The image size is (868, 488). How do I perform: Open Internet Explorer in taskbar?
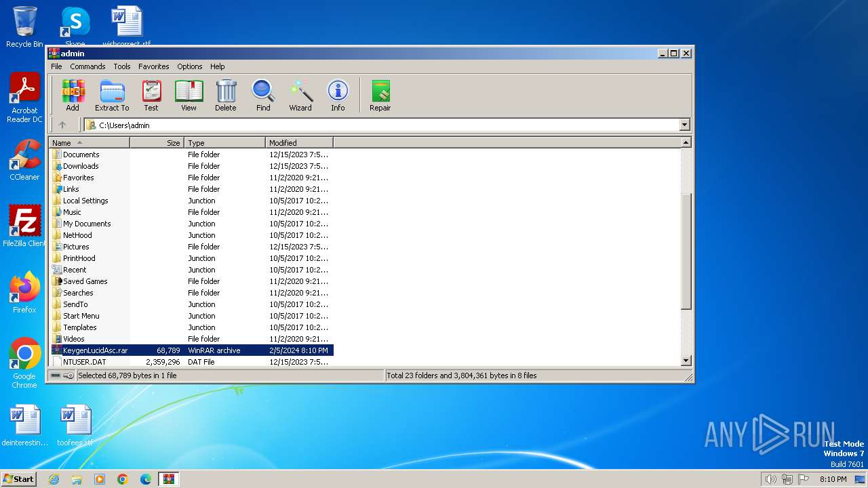54,479
